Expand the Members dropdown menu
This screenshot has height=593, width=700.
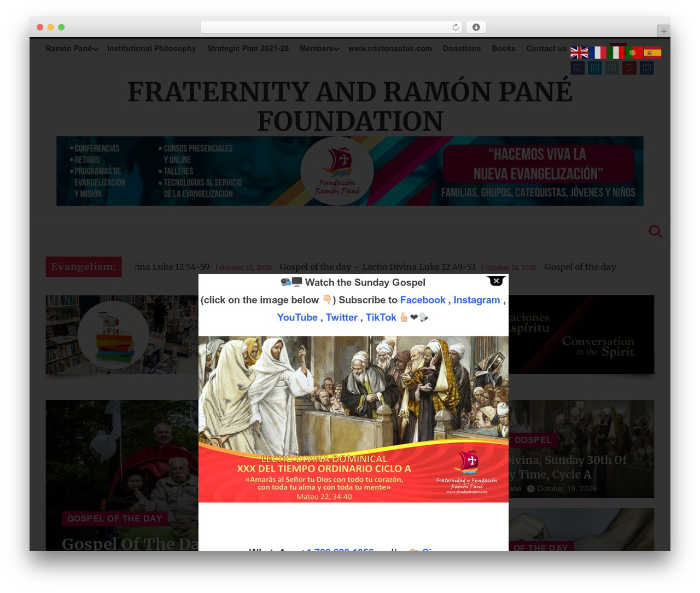click(319, 48)
